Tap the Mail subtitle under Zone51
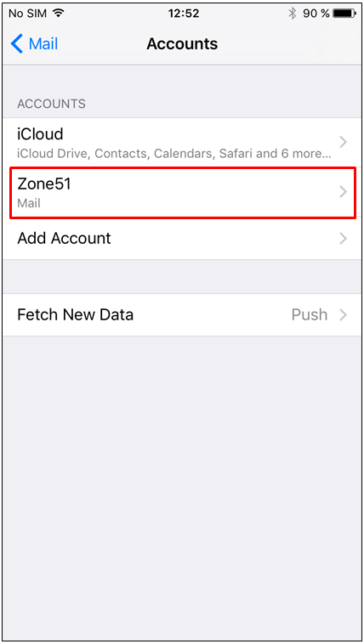This screenshot has width=364, height=644. coord(29,203)
